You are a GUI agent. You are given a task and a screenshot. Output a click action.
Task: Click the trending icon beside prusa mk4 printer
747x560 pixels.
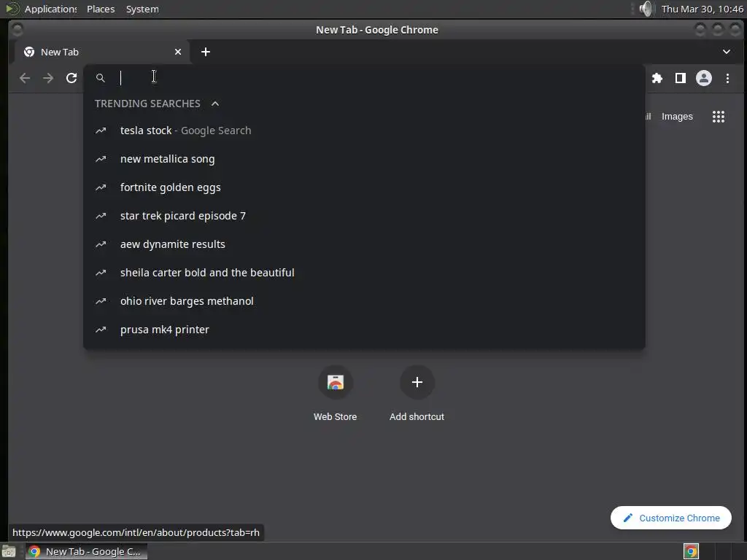(101, 330)
